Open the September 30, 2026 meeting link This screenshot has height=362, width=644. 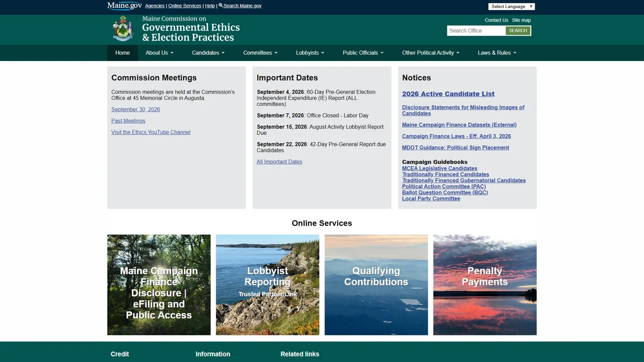click(136, 110)
